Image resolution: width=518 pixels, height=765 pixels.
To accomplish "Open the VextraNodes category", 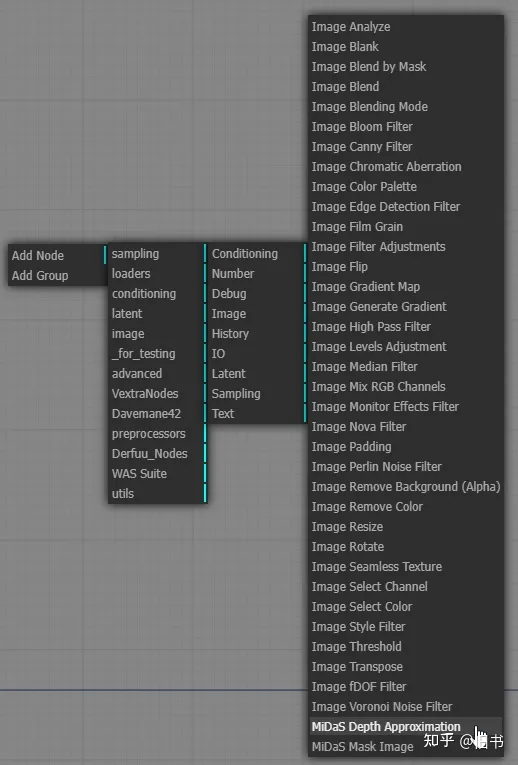I will [157, 394].
